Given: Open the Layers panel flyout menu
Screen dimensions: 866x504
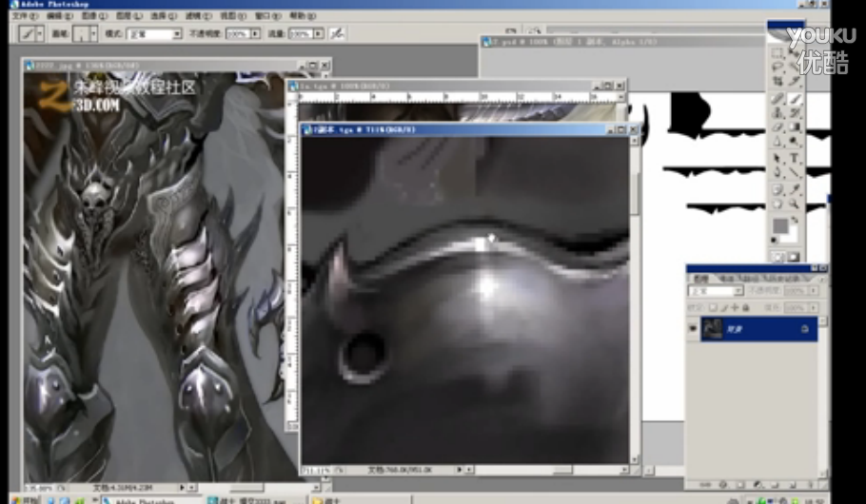Looking at the screenshot, I should (x=822, y=280).
